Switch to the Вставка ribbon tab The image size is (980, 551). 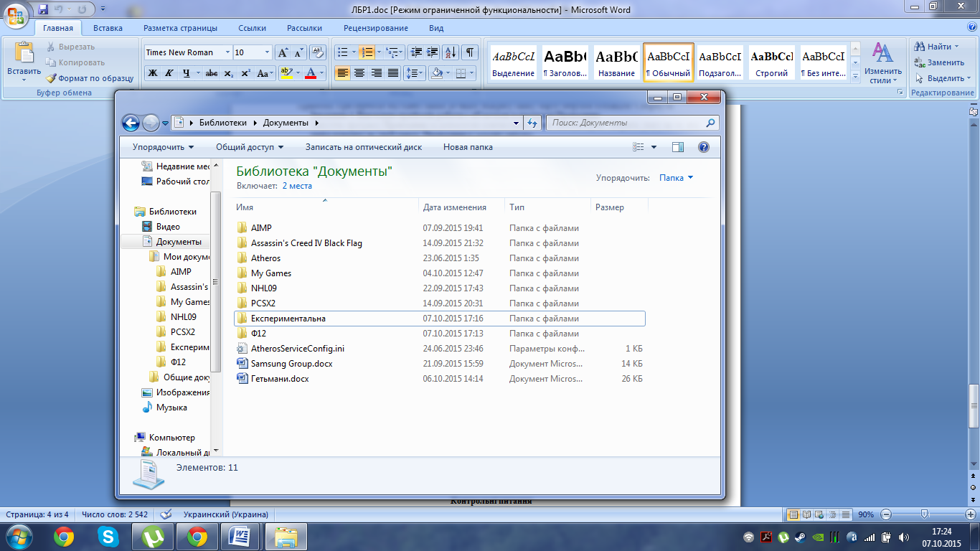[x=108, y=28]
